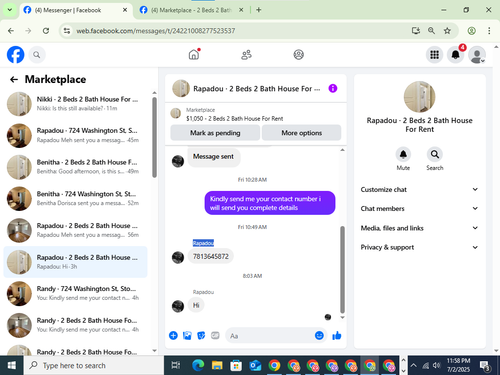Open the $1,050 2 Beds listing link

(234, 118)
